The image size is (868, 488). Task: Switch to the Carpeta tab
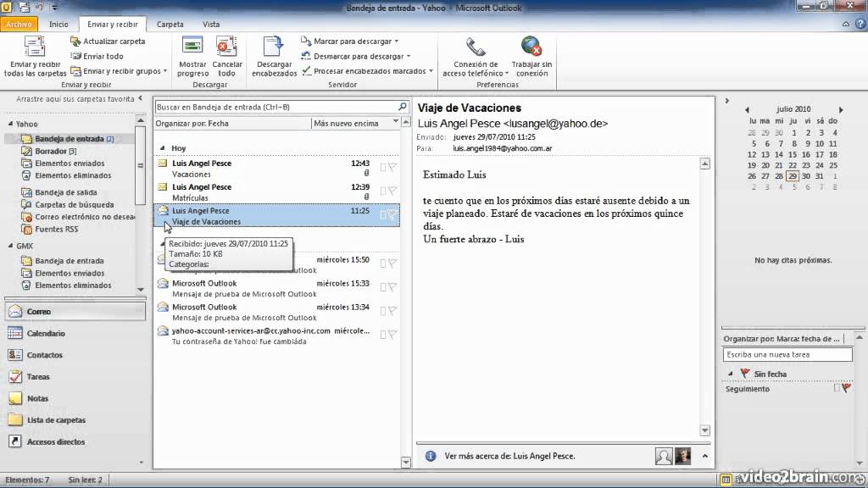(170, 25)
